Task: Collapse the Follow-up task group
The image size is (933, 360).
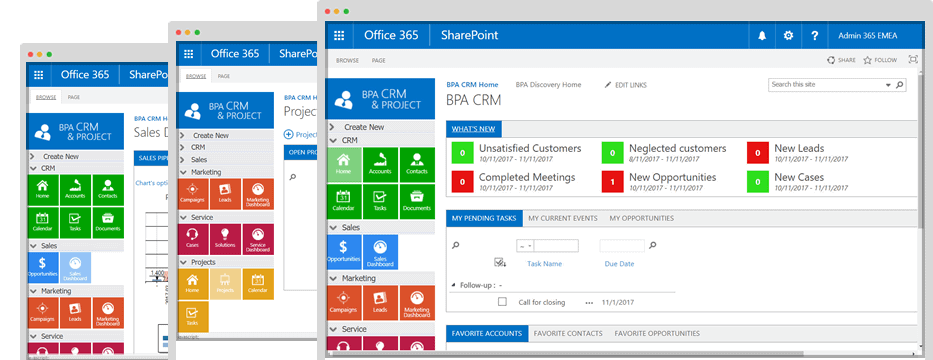Action: [x=453, y=286]
